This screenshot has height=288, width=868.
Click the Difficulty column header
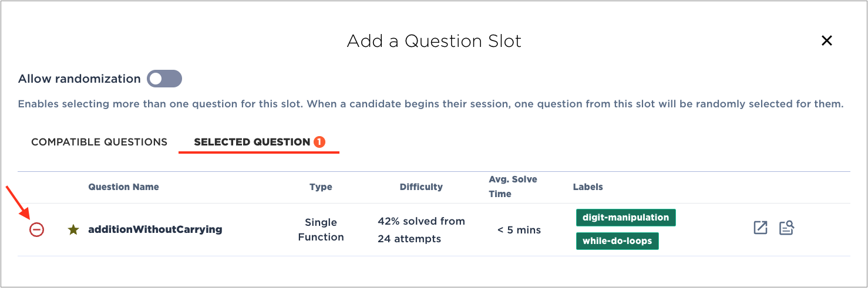(x=421, y=187)
